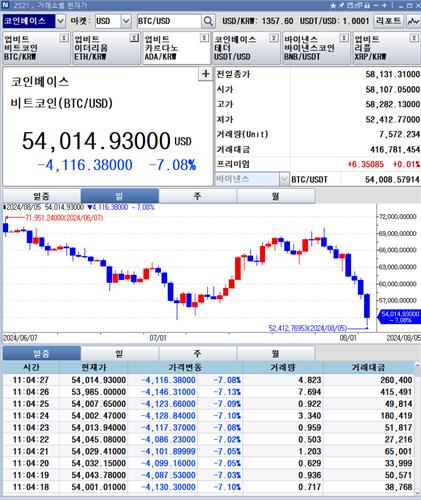This screenshot has height=500, width=421.
Task: Click change -4,086.23000 in 11:04:22 row
Action: click(x=168, y=440)
